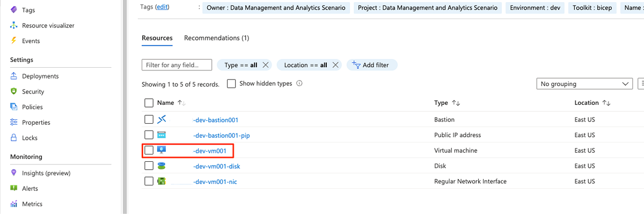
Task: Click the Project tag pill
Action: point(428,8)
